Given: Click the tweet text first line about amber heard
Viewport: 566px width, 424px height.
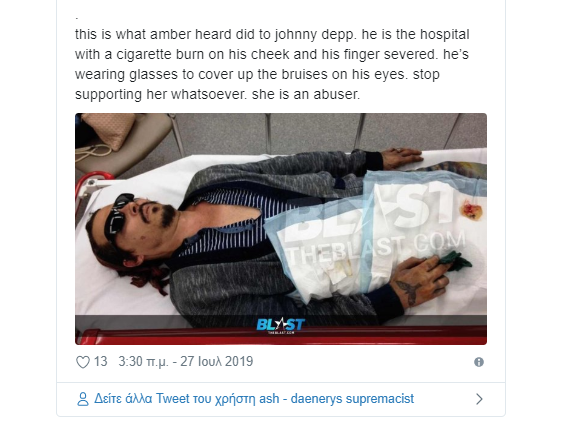Looking at the screenshot, I should point(272,35).
